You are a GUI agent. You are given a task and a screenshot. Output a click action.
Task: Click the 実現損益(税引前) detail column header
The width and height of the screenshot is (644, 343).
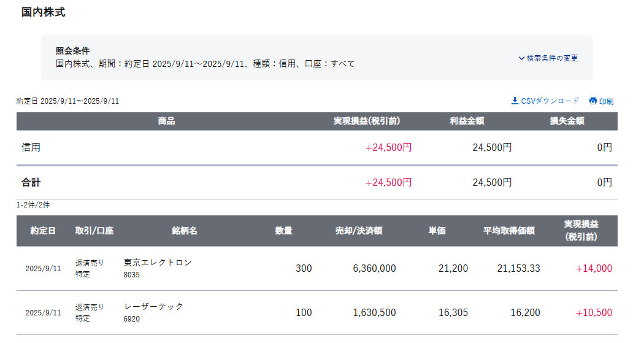[x=581, y=231]
